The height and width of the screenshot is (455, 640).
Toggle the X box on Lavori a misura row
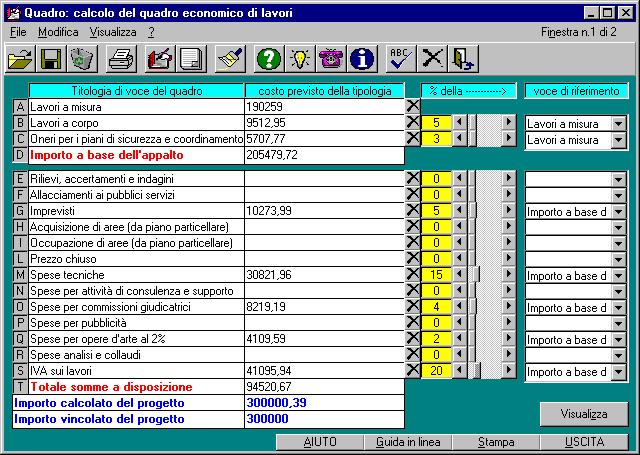point(413,106)
